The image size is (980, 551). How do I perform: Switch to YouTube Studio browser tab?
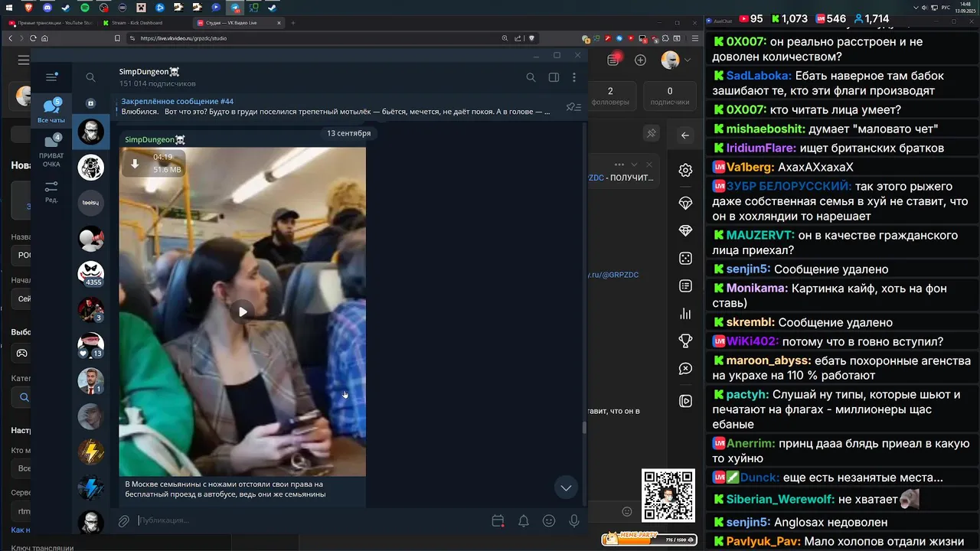(51, 23)
